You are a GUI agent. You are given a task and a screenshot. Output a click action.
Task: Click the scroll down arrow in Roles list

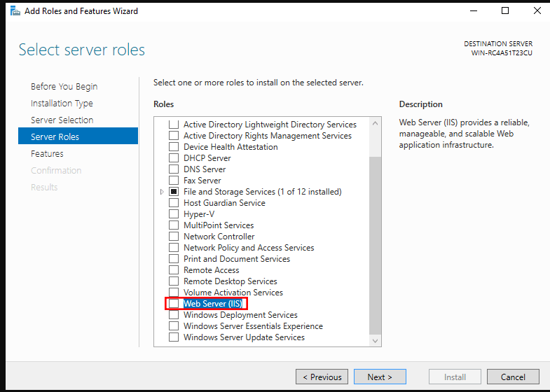coord(375,341)
